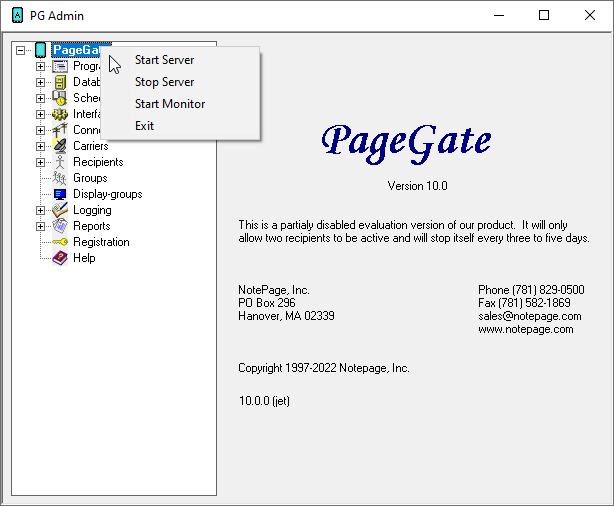This screenshot has height=506, width=614.
Task: Select the Groups tree item
Action: (90, 178)
